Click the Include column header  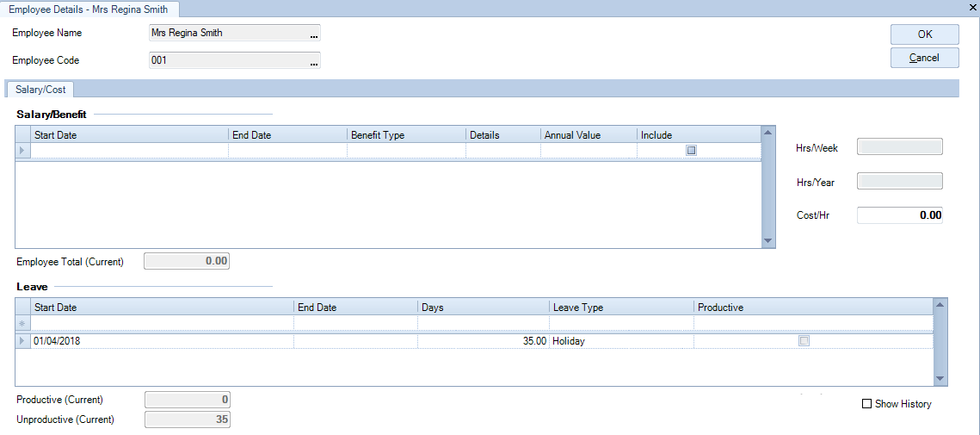699,135
